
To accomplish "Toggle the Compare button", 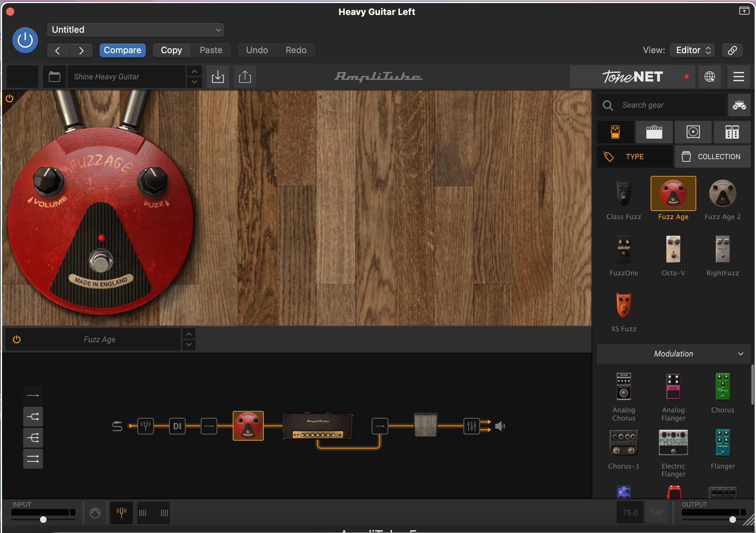I will 122,50.
